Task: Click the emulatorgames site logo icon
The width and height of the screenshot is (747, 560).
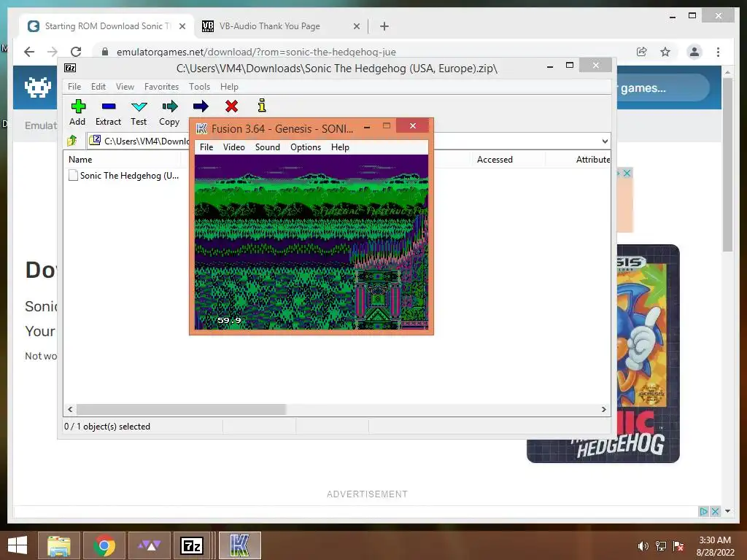Action: point(38,87)
